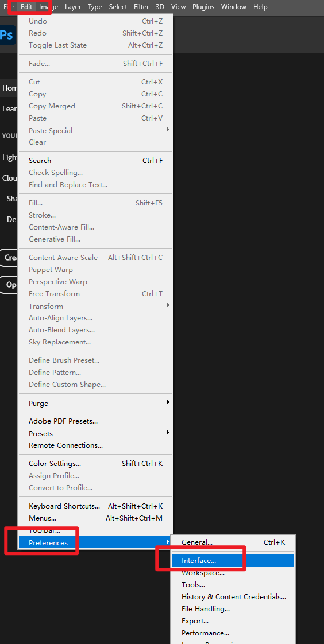Open History & Content Credentials preferences
This screenshot has height=644, width=324.
[x=233, y=597]
